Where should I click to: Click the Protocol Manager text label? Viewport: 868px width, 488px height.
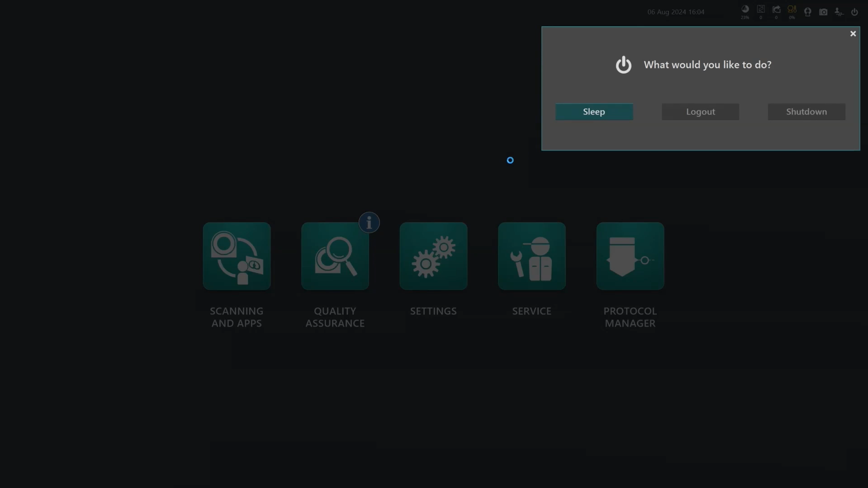point(630,317)
